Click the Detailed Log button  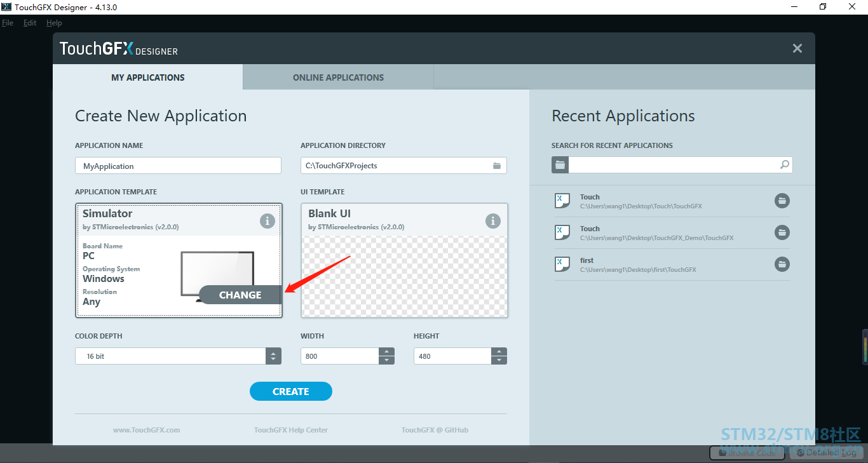pyautogui.click(x=826, y=453)
